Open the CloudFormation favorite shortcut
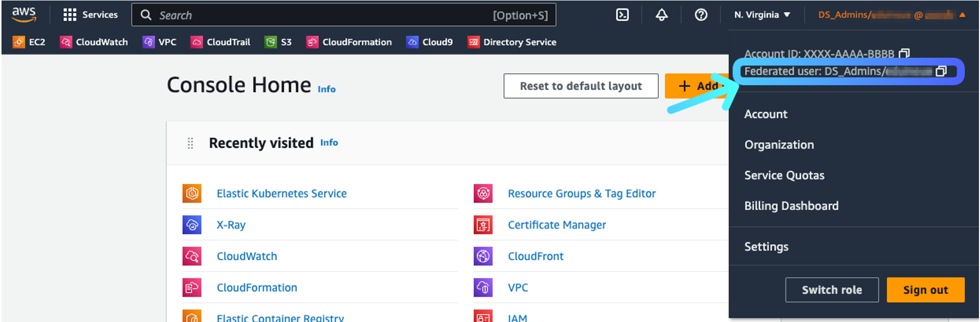 349,42
